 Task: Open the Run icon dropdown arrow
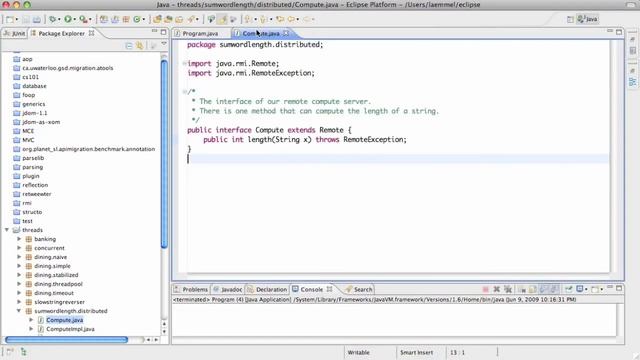tap(75, 20)
